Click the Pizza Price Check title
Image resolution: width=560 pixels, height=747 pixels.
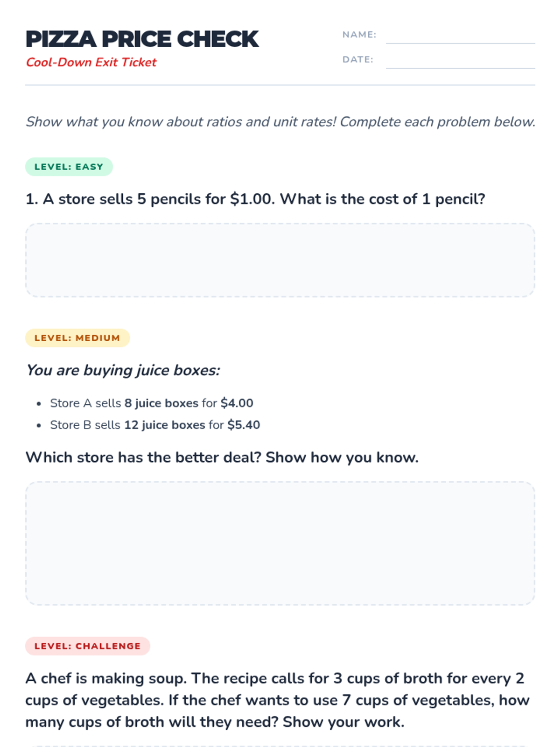coord(142,39)
